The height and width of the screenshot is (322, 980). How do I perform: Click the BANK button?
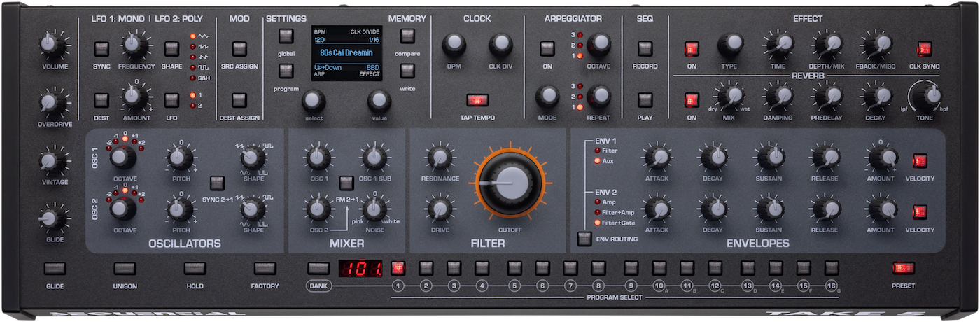coord(318,269)
